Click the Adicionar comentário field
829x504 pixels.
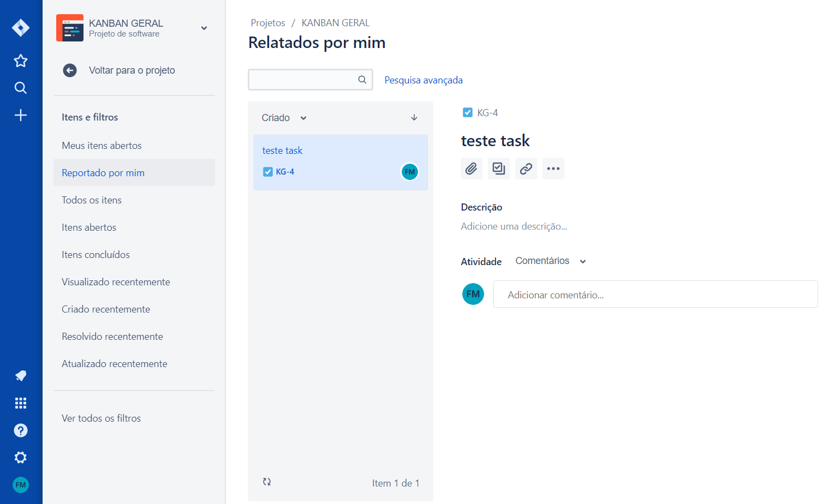click(655, 295)
